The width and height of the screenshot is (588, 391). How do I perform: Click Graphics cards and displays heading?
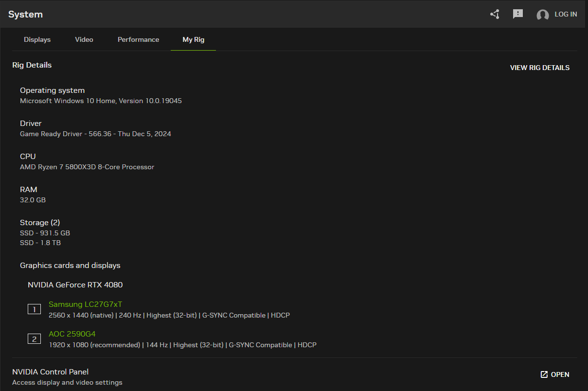[70, 266]
